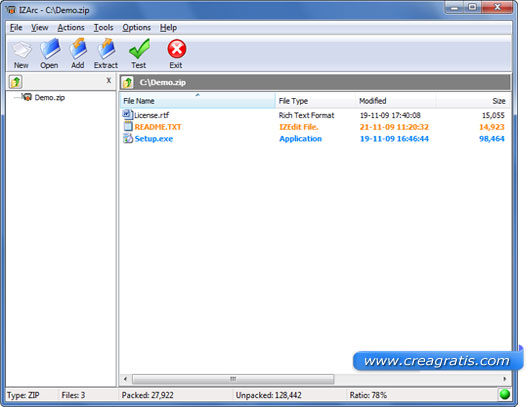Open the Options menu
The height and width of the screenshot is (407, 530).
coord(137,27)
